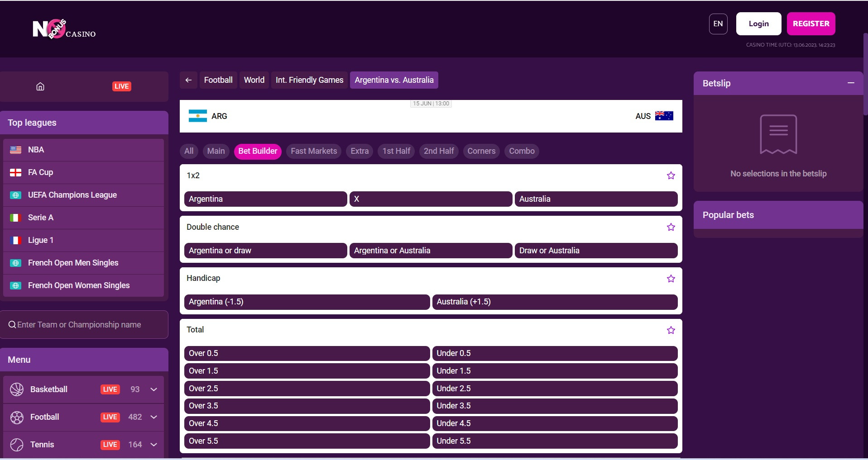
Task: Open the Fast Markets tab
Action: click(313, 151)
